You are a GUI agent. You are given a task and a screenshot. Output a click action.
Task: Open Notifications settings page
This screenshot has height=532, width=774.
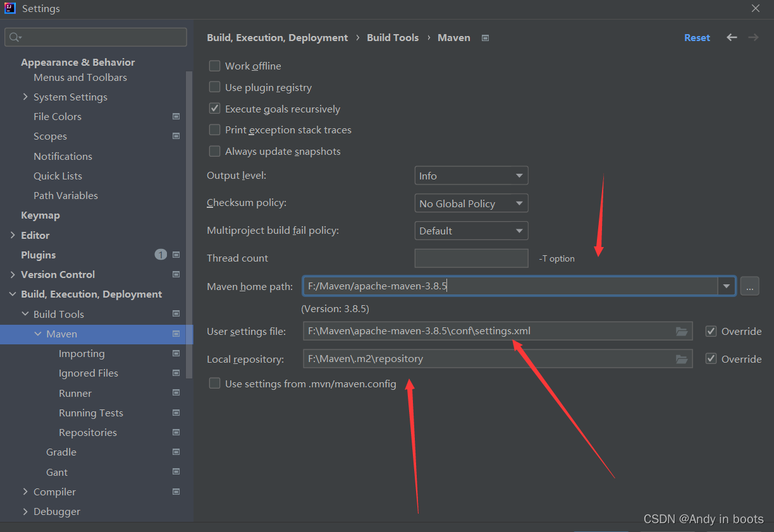[63, 156]
